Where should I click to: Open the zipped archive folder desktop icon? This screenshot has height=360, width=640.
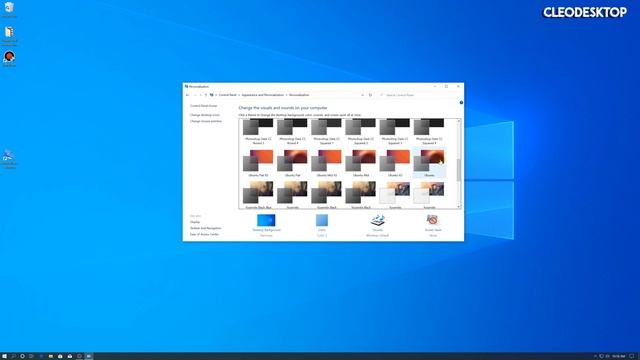[x=9, y=35]
